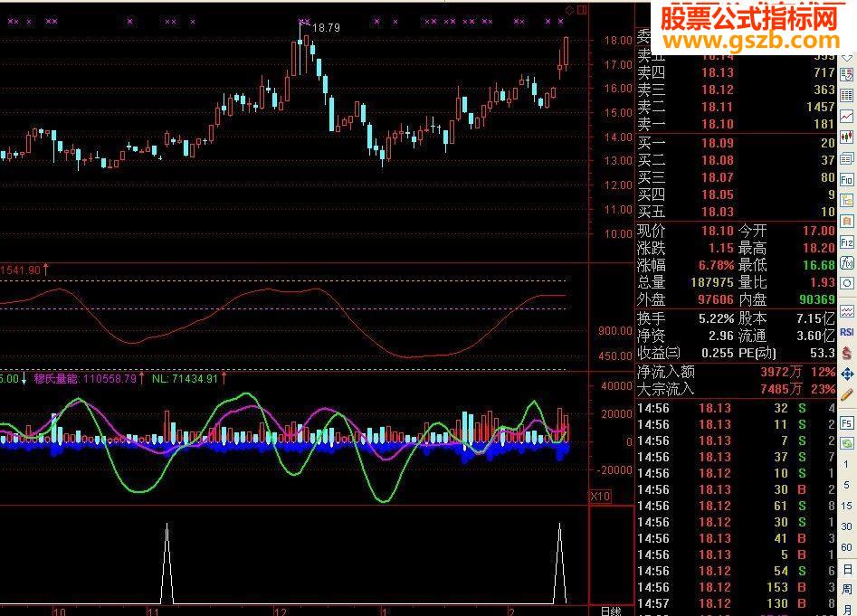This screenshot has height=616, width=857.
Task: Click the 卖一 price 18.10
Action: click(x=718, y=124)
